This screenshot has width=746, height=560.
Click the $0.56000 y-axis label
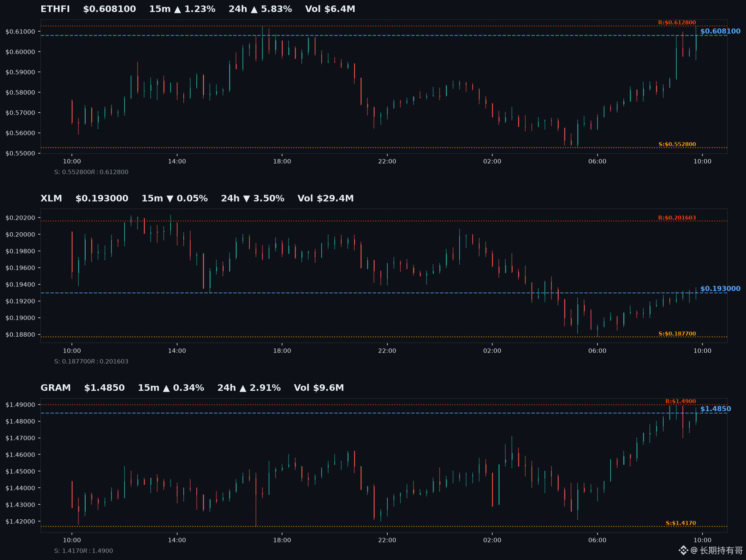point(20,133)
